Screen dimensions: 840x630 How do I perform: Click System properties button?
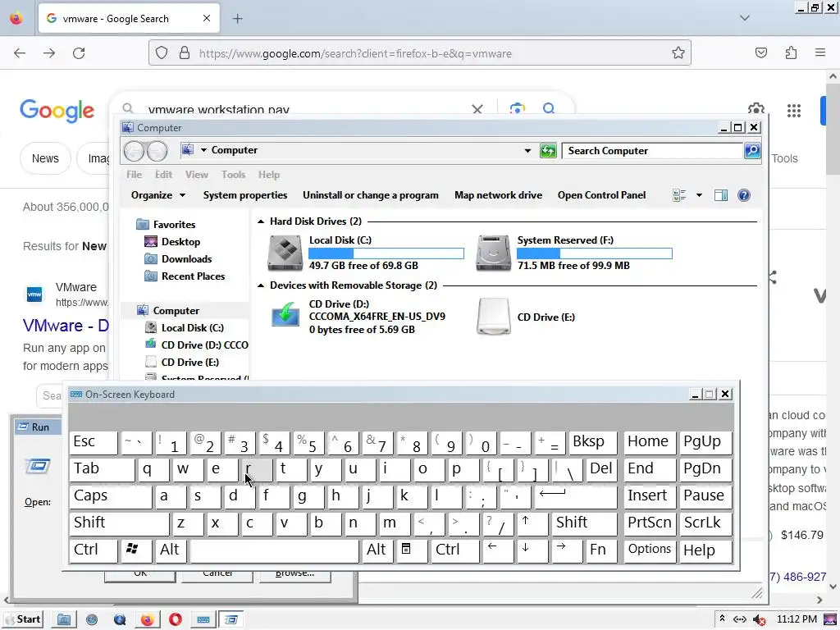(x=244, y=195)
